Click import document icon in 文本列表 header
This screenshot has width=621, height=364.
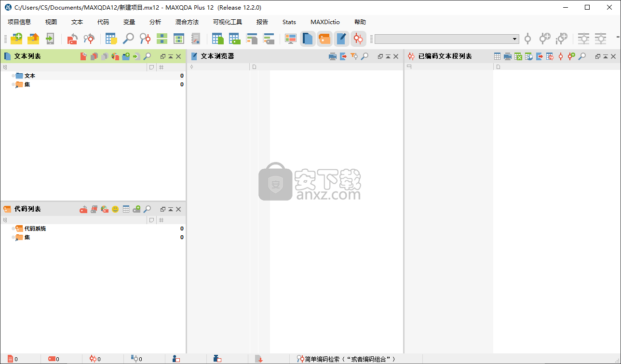point(136,56)
